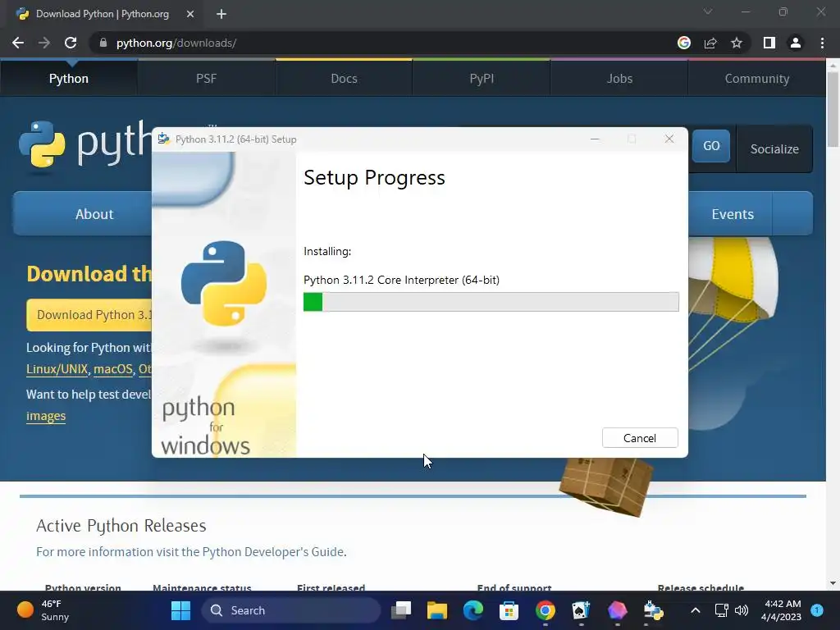Screen dimensions: 840x630
Task: Open the clock showing 4:42 AM
Action: 781,610
